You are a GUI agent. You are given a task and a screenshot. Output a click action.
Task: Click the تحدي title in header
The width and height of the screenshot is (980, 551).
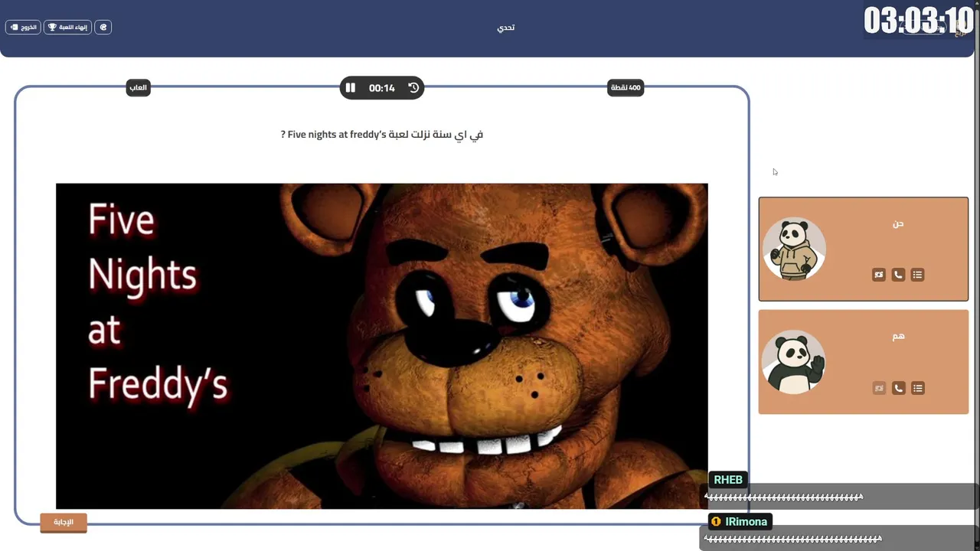(506, 28)
